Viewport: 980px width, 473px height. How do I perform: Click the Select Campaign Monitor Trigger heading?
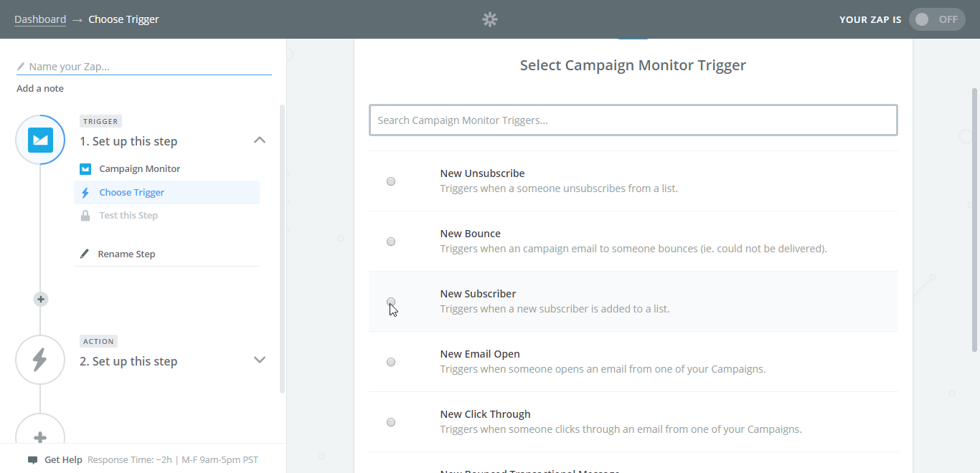[633, 65]
